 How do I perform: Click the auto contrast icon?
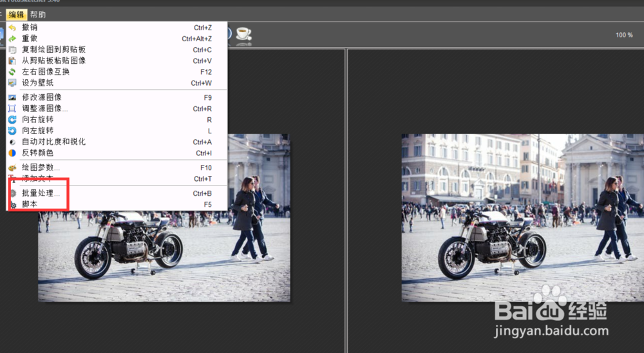click(12, 142)
